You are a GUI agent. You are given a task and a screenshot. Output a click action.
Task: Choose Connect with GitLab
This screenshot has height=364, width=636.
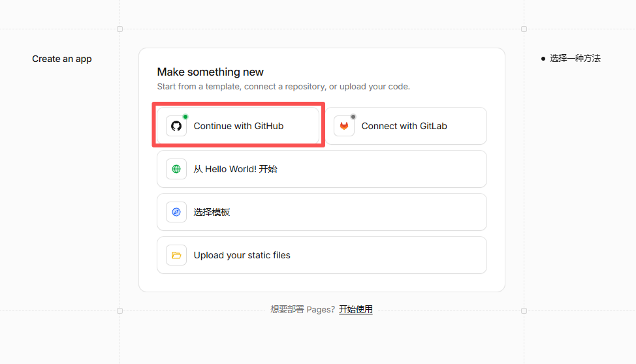[x=406, y=126]
